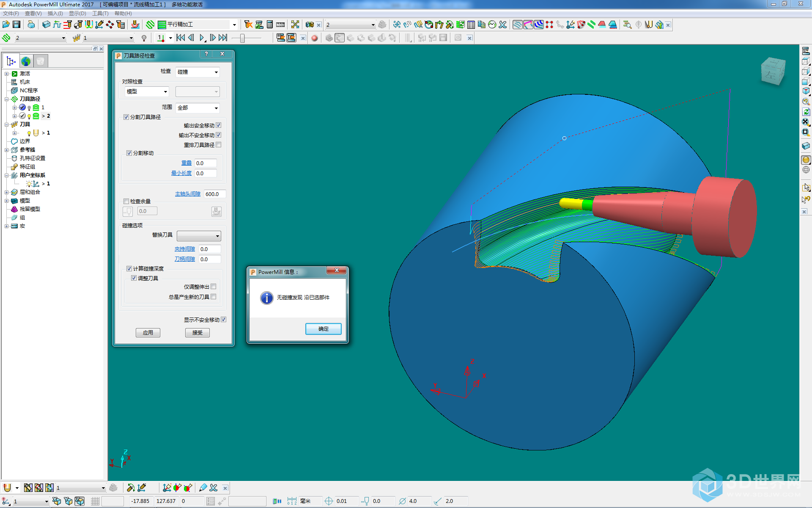Click the 应用 button
This screenshot has width=812, height=508.
(x=148, y=333)
